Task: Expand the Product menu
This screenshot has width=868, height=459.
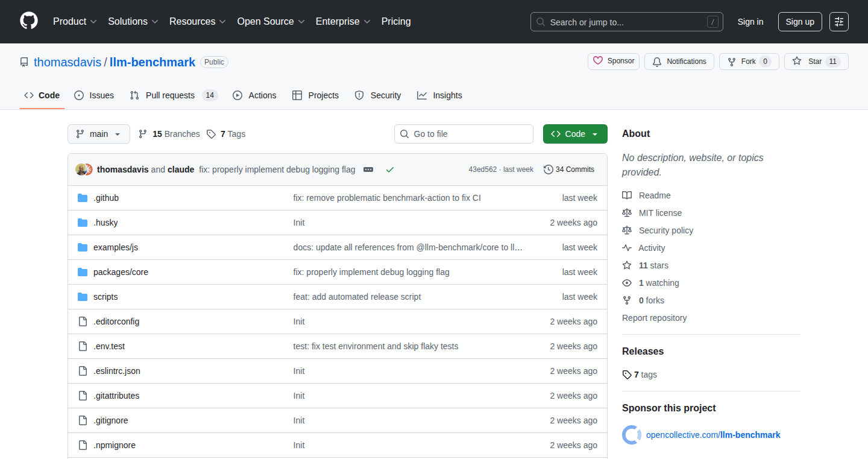Action: pyautogui.click(x=75, y=22)
